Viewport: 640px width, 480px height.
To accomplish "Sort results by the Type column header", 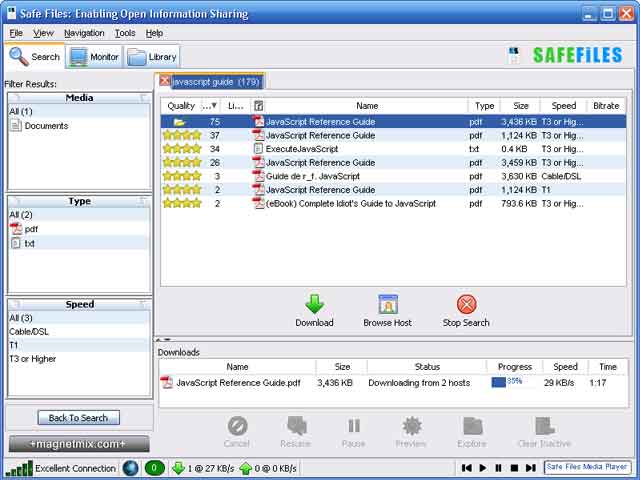I will (x=484, y=106).
